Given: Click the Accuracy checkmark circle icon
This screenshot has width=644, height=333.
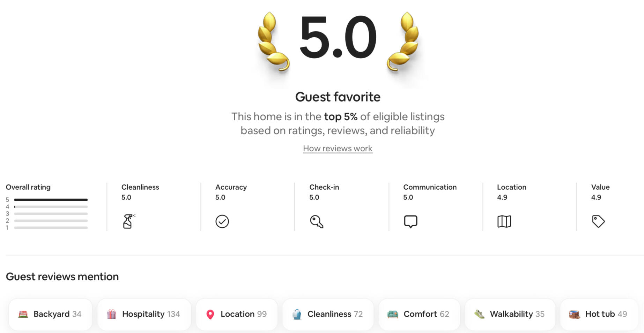Looking at the screenshot, I should [x=222, y=221].
